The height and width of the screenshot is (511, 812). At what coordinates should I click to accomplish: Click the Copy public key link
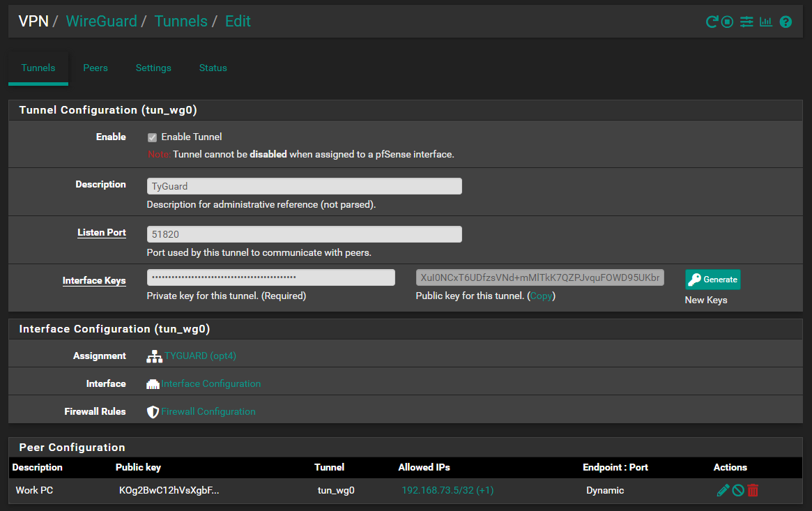point(540,296)
